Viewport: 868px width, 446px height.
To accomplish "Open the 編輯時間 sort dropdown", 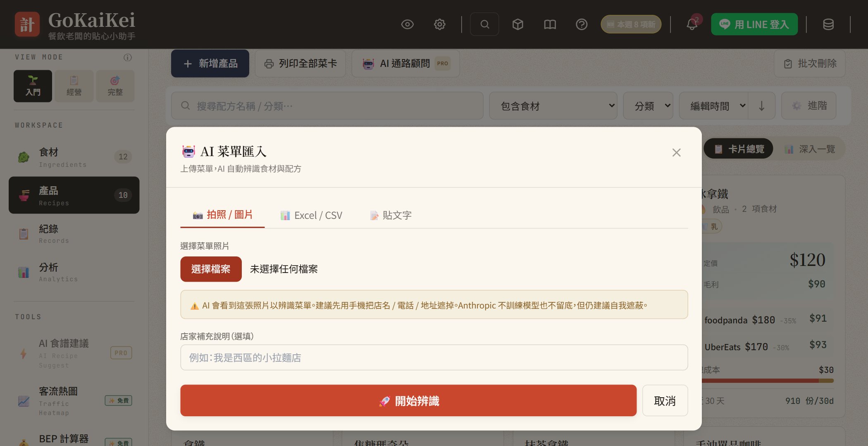I will point(713,106).
